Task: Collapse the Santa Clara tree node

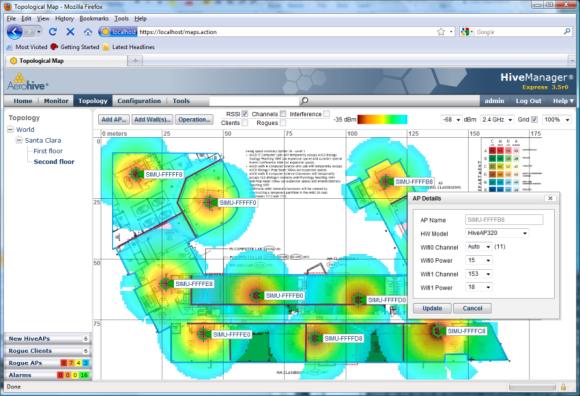Action: point(19,140)
